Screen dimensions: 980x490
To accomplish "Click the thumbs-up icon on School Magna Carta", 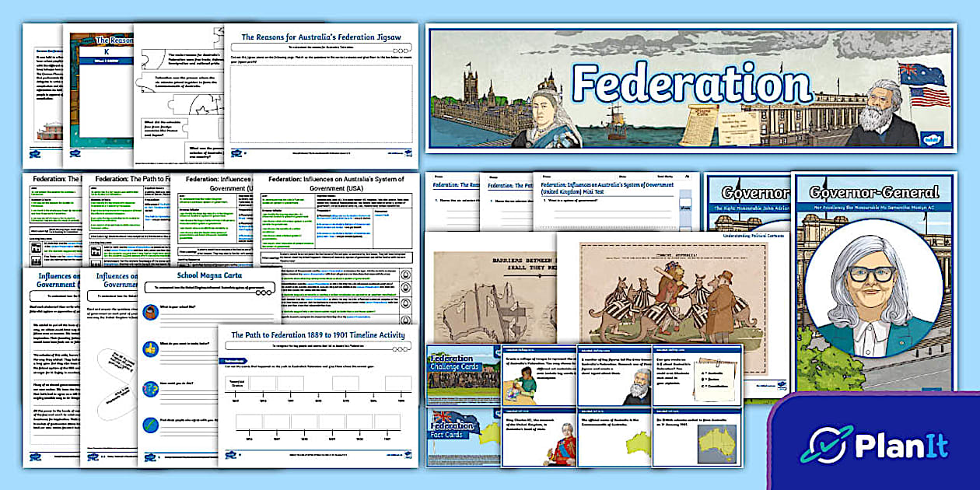I will point(150,349).
